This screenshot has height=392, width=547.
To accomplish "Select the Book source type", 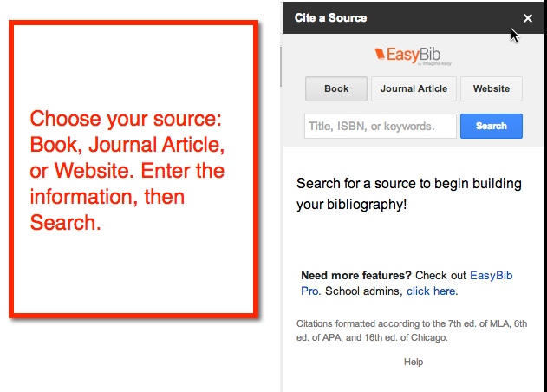I will point(336,88).
